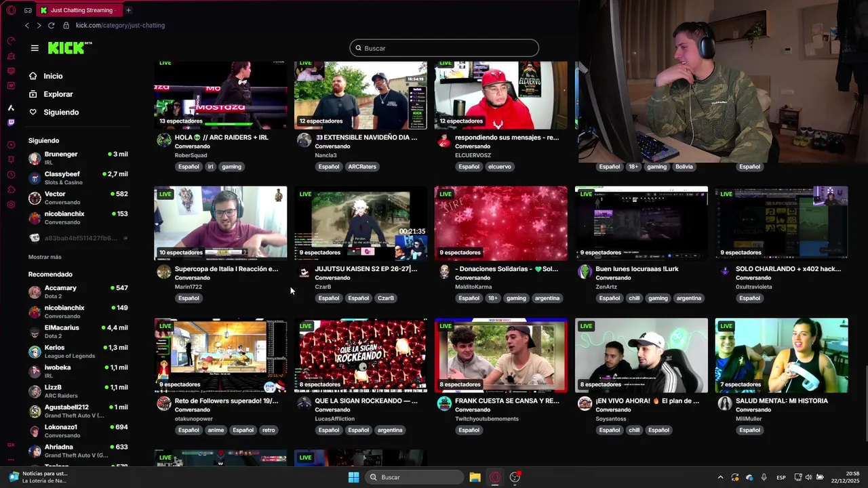Open the JUJUTSU KAISEN S2 stream thumbnail
868x488 pixels.
point(361,223)
